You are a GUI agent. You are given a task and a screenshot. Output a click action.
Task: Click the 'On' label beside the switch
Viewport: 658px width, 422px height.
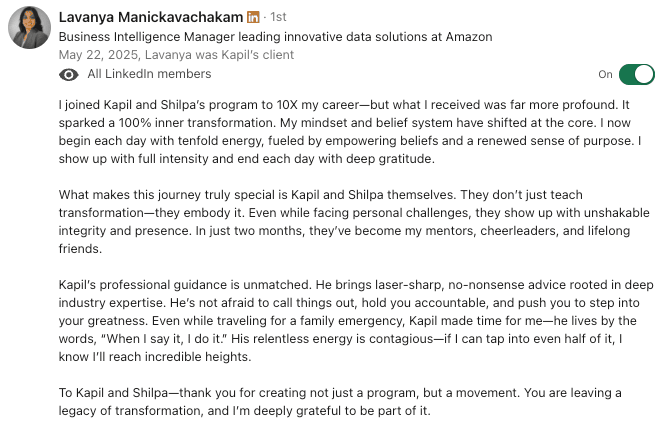[605, 74]
